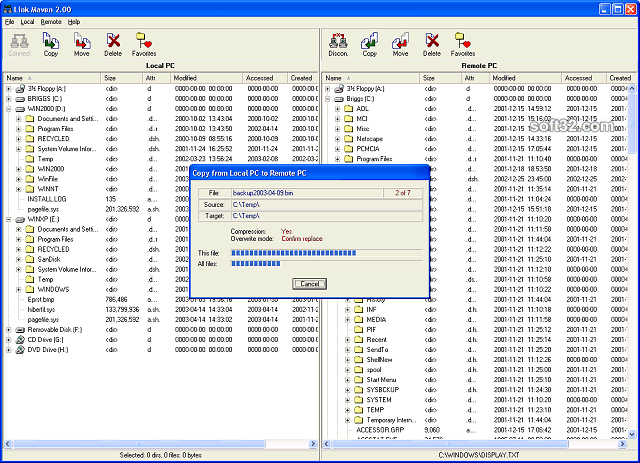Viewport: 640px width, 463px height.
Task: Click the Delete icon in Remote PC toolbar
Action: (x=432, y=45)
